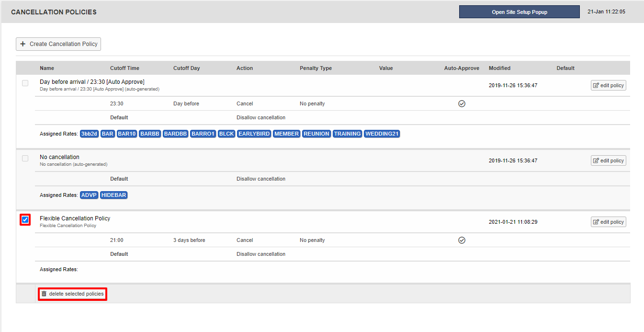644x332 pixels.
Task: Click the Name column header
Action: click(x=47, y=68)
